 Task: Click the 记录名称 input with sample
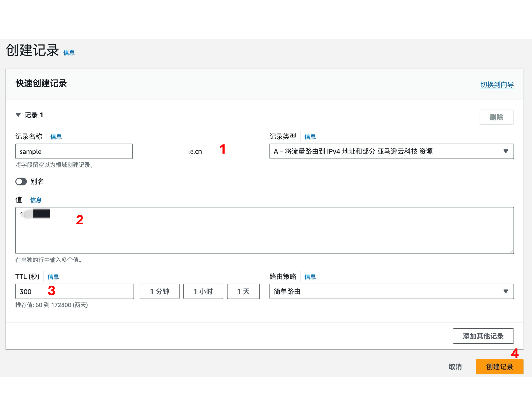74,151
